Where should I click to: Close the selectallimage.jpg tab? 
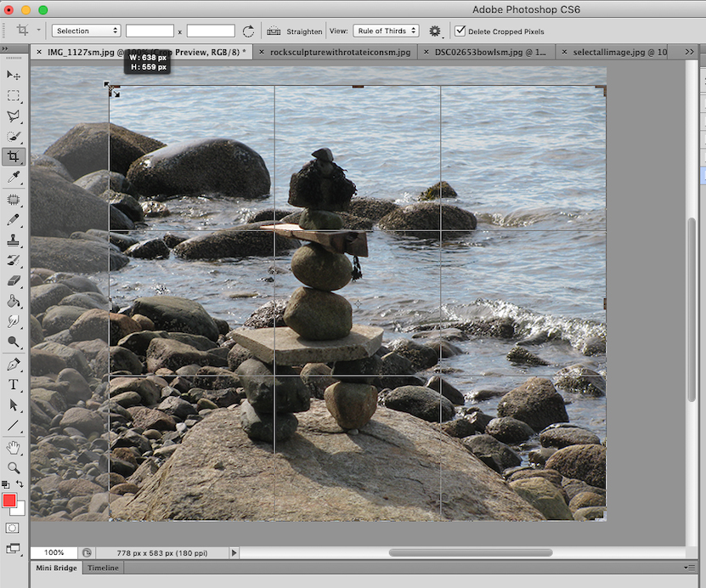pos(564,52)
